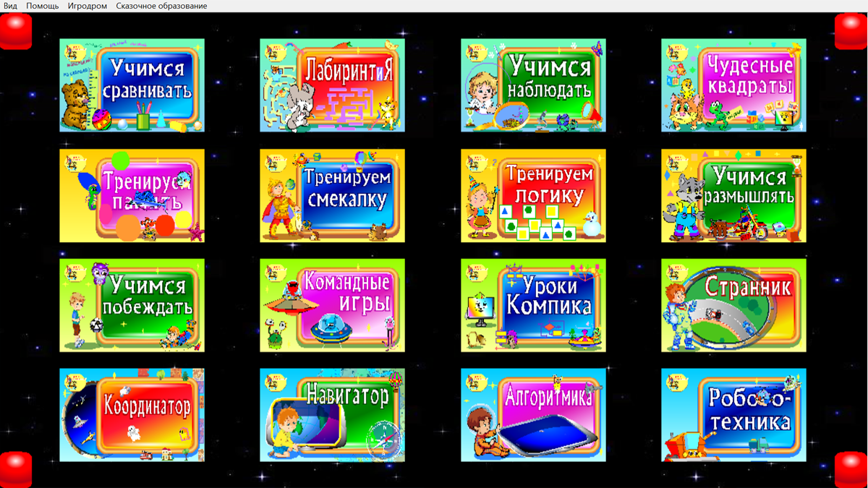Open the Сказочное образование menu

click(160, 6)
